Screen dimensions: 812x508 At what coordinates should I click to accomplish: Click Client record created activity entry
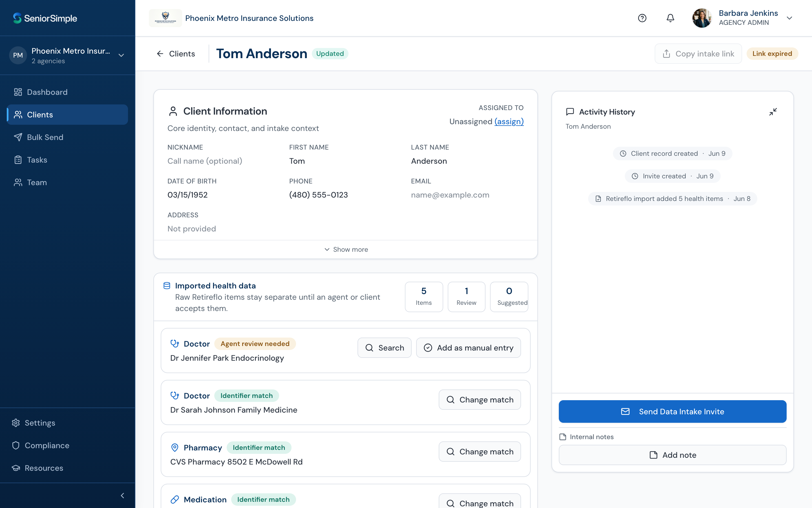pyautogui.click(x=672, y=154)
